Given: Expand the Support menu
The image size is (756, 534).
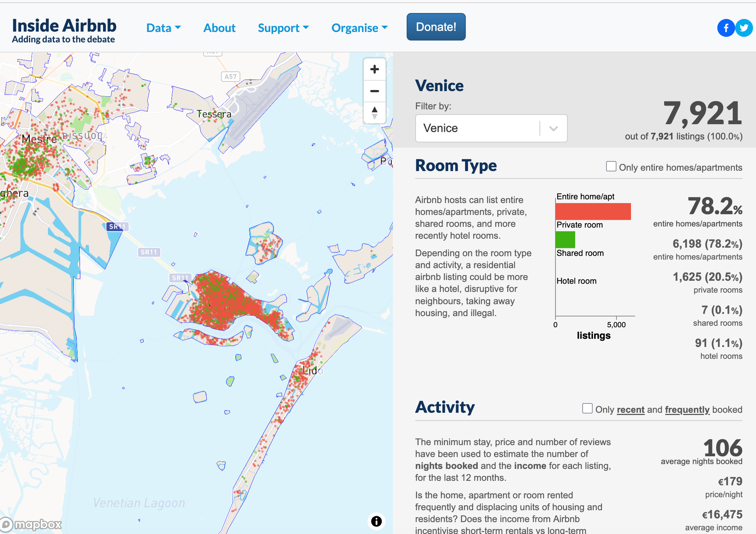Looking at the screenshot, I should tap(283, 28).
